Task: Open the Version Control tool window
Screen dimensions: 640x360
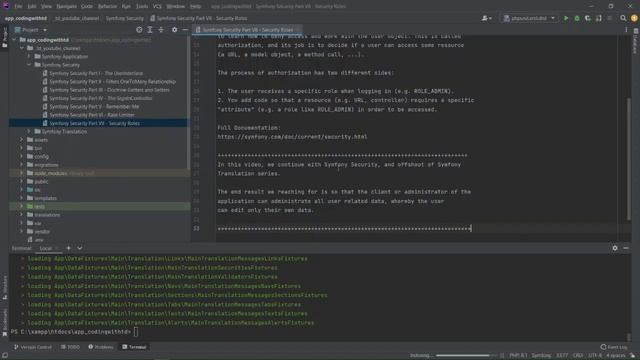Action: [33, 347]
